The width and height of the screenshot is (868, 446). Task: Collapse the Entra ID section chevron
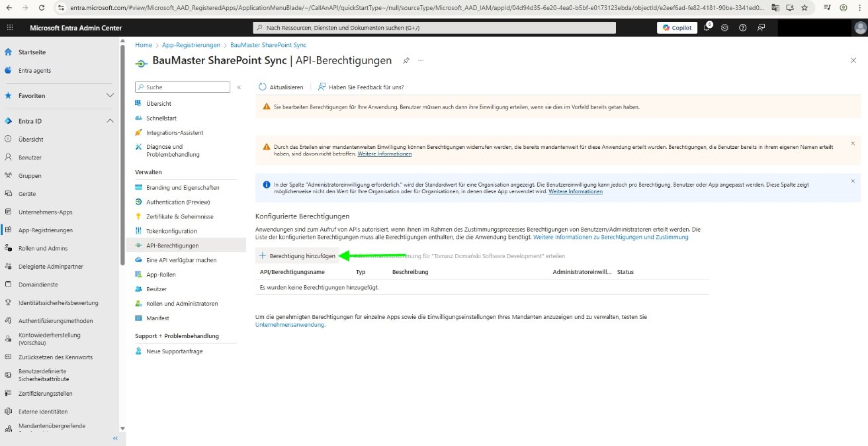coord(110,121)
